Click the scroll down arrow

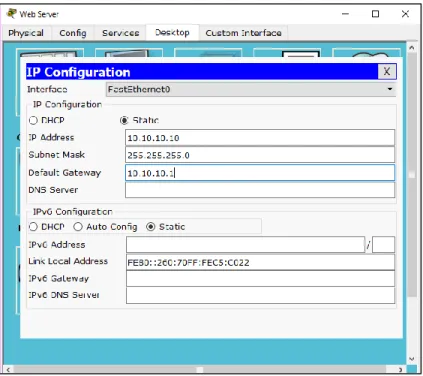click(412, 359)
